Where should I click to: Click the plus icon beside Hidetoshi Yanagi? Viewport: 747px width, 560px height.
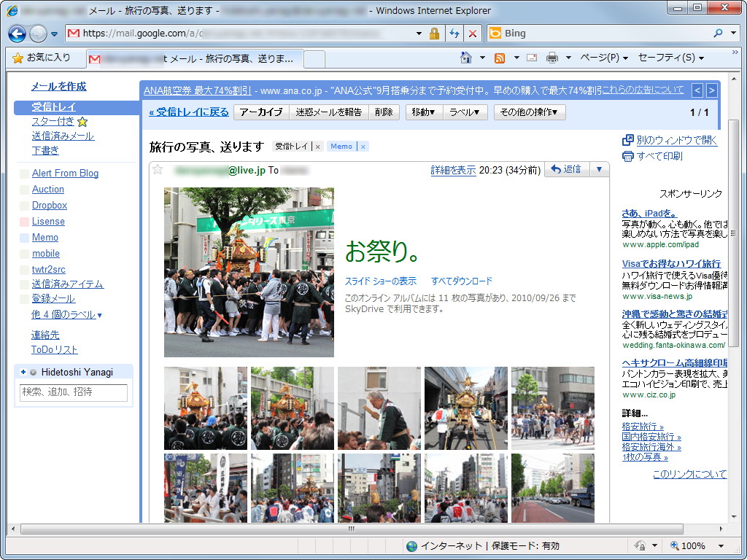coord(23,372)
